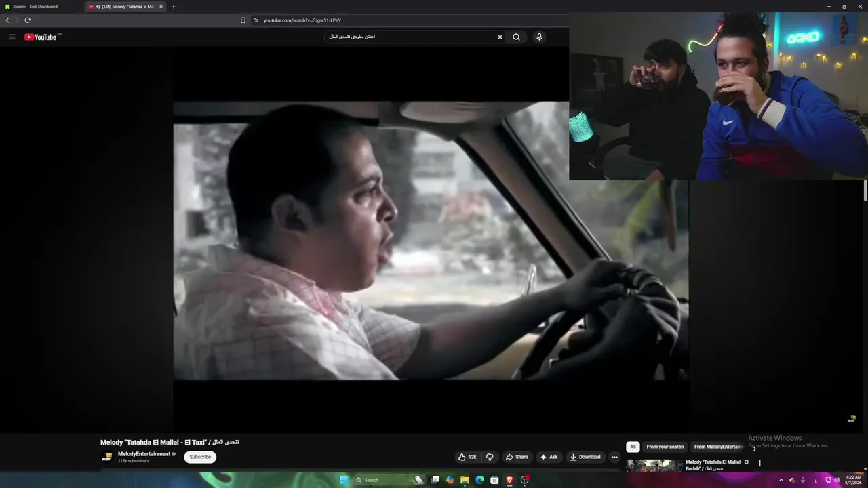Subscribe to MelodyEntertainment

coord(200,457)
